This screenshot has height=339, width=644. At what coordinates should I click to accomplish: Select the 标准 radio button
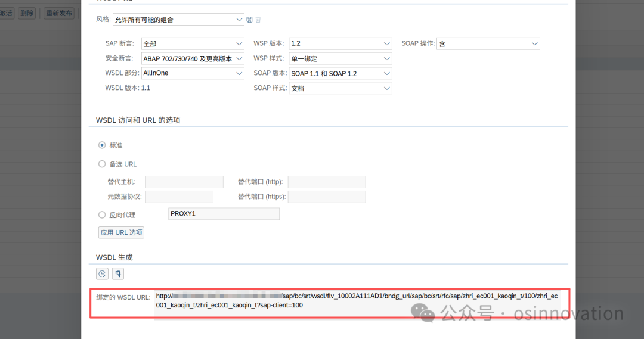102,145
